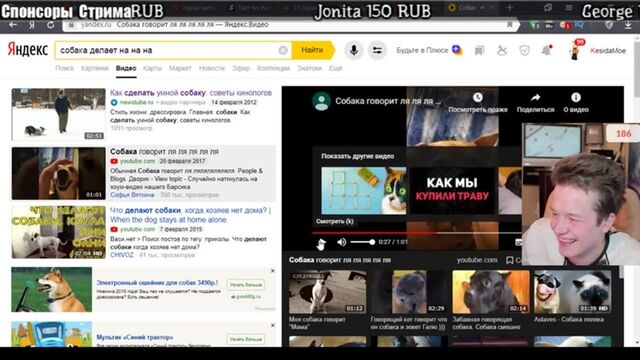
Task: Open Собака говорит ля ля ля result title
Action: coord(164,151)
